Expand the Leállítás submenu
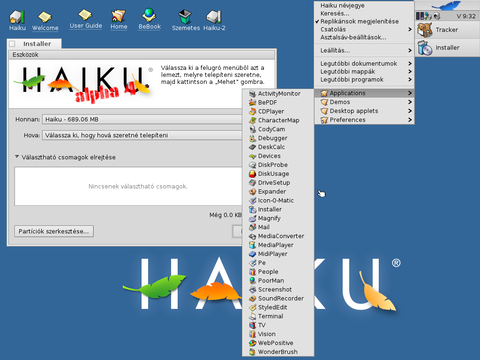This screenshot has height=360, width=480. 364,51
